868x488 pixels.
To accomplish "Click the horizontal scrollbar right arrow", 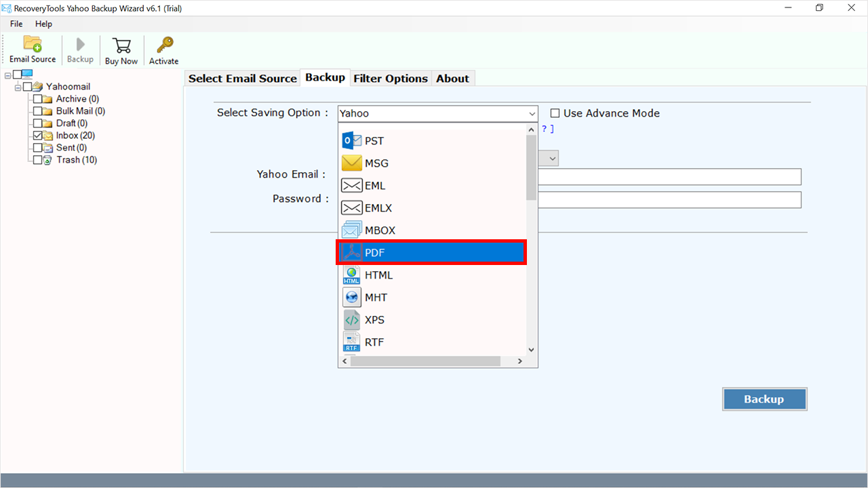I will tap(520, 361).
